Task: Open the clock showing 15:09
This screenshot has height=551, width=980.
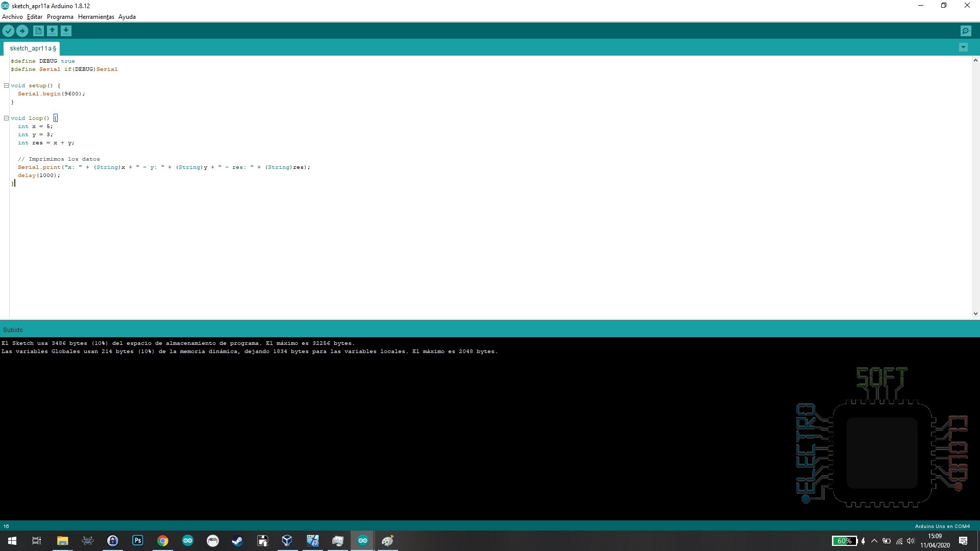Action: click(x=935, y=541)
